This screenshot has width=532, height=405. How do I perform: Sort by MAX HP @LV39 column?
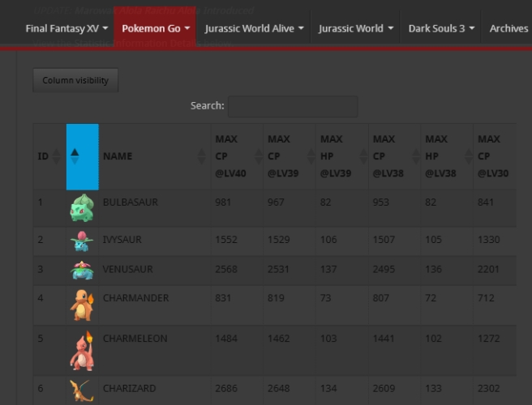342,156
